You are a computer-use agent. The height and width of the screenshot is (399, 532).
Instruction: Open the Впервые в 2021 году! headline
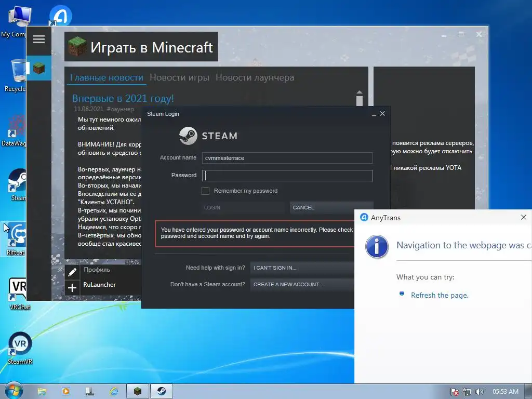point(123,98)
